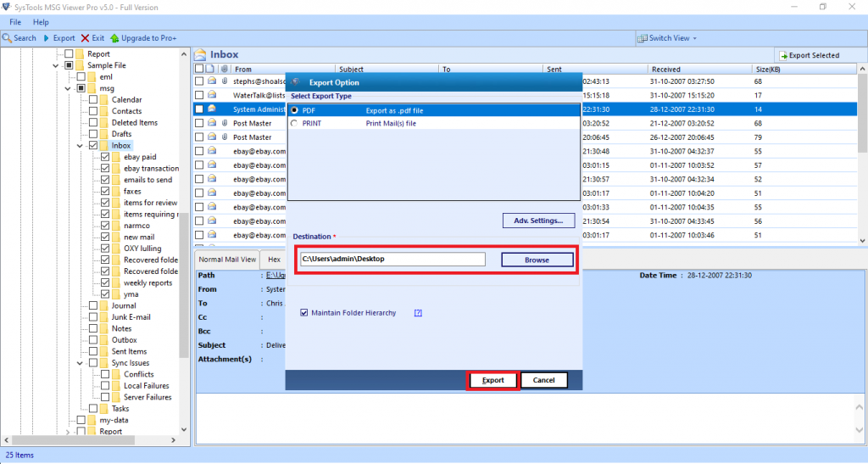
Task: Switch to the Normal Mail View tab
Action: (x=227, y=259)
